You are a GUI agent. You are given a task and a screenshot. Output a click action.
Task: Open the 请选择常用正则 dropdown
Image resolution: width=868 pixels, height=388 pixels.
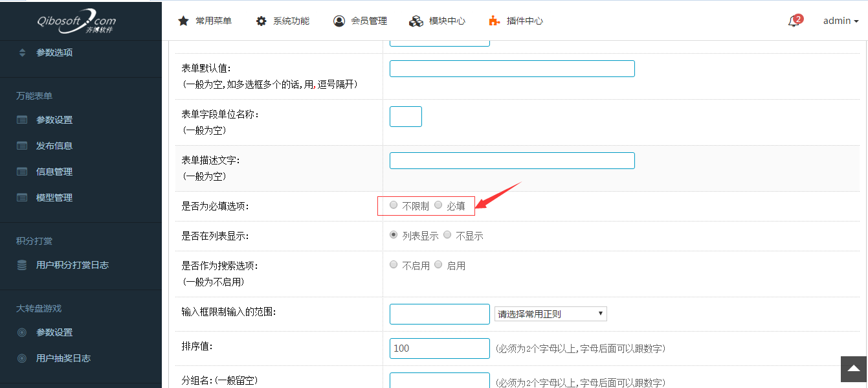pyautogui.click(x=550, y=314)
